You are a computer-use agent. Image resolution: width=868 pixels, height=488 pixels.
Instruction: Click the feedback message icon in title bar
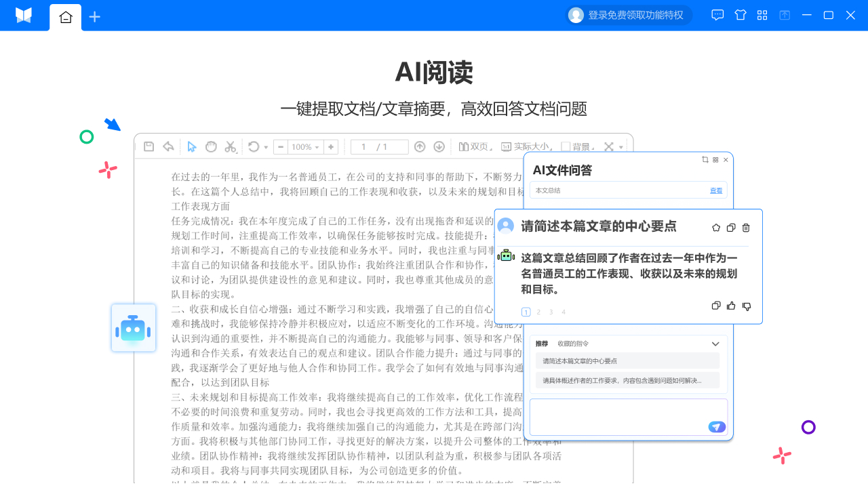pos(717,15)
